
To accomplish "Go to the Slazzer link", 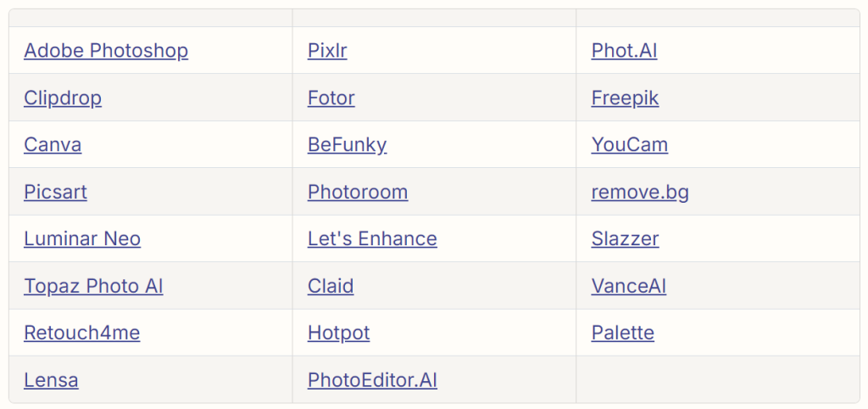I will coord(625,239).
